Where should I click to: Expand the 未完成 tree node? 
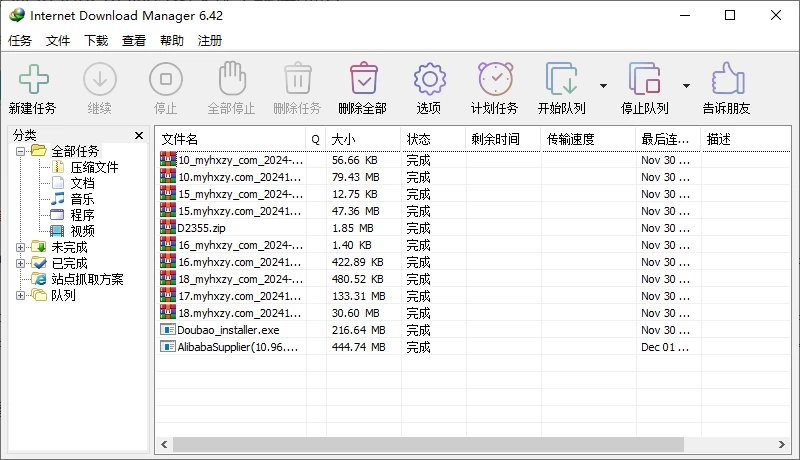point(21,247)
